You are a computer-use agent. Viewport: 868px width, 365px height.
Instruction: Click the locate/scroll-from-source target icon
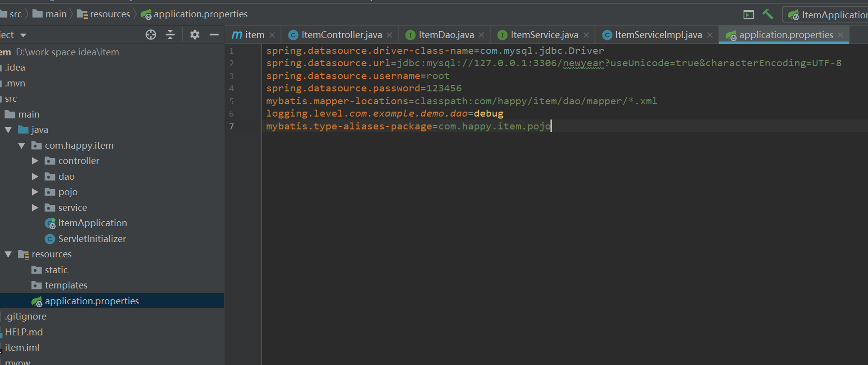coord(151,35)
